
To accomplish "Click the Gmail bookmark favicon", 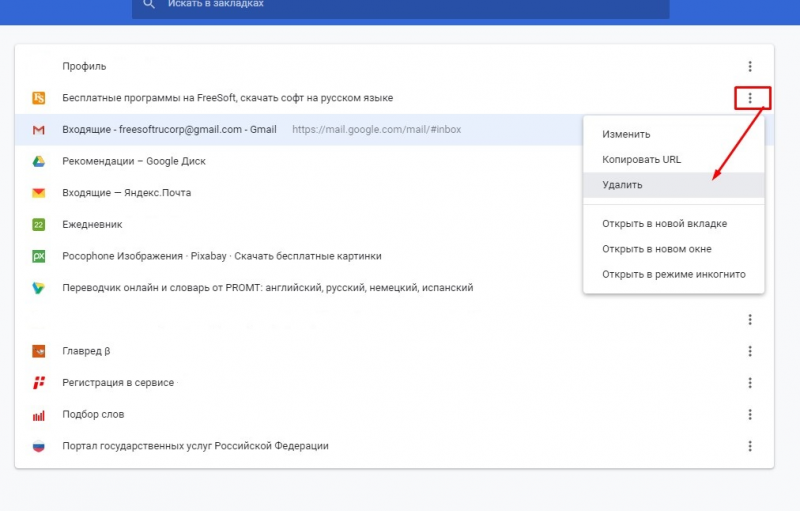I will 39,130.
